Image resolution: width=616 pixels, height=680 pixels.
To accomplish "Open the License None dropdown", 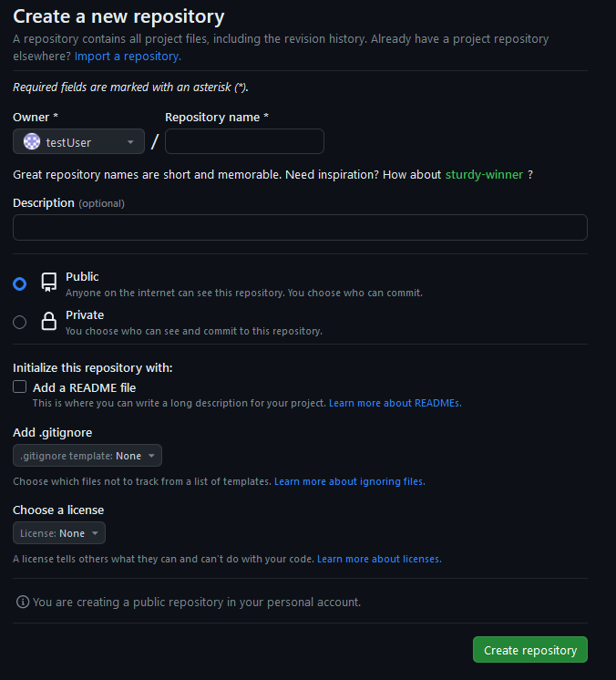I will (59, 533).
